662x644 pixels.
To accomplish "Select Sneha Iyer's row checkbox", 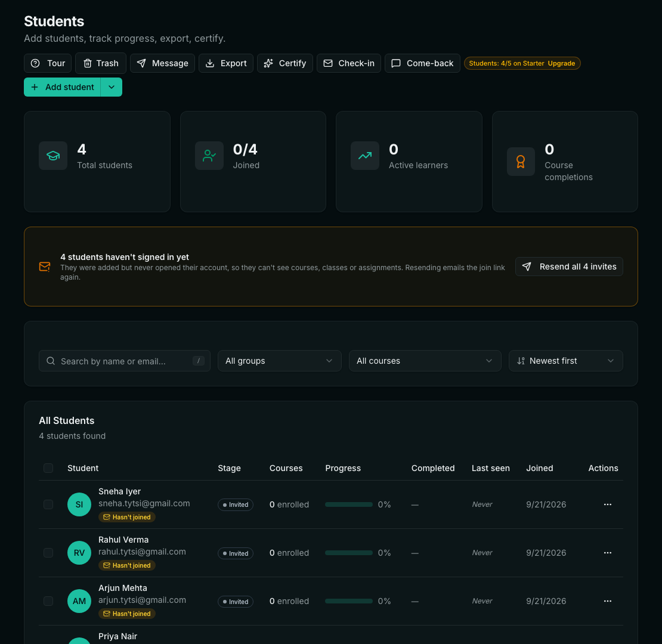I will coord(48,504).
